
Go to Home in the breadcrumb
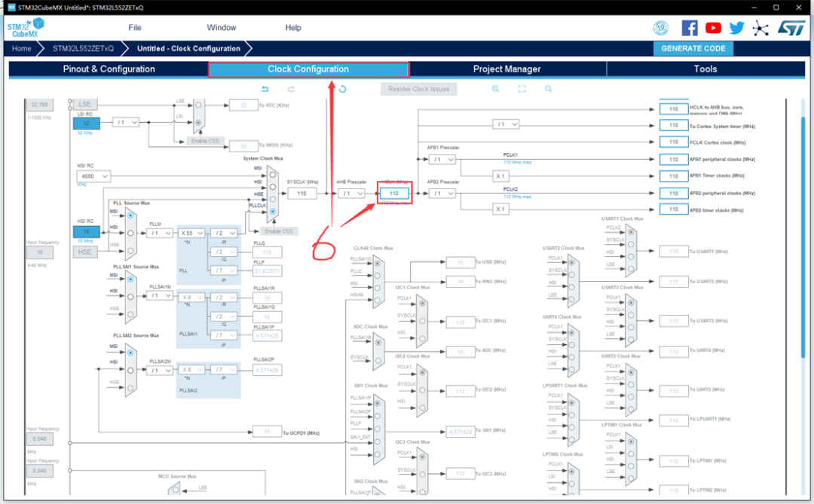pyautogui.click(x=22, y=48)
